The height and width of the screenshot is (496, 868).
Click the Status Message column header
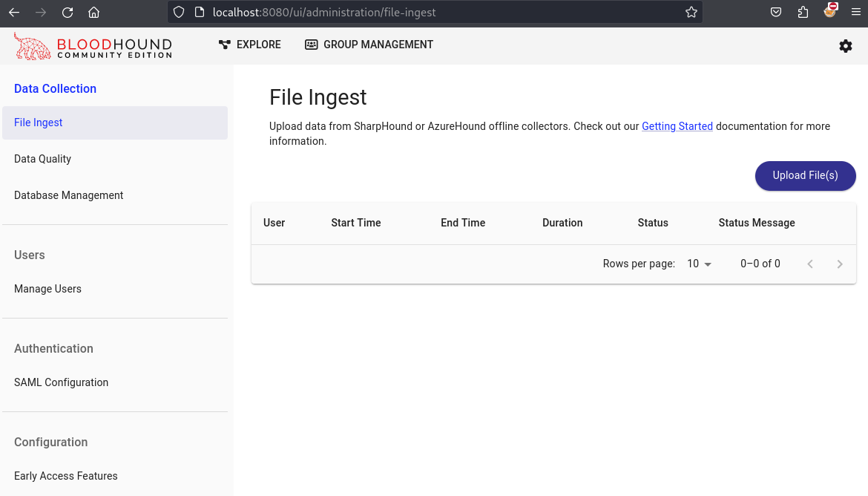coord(757,223)
